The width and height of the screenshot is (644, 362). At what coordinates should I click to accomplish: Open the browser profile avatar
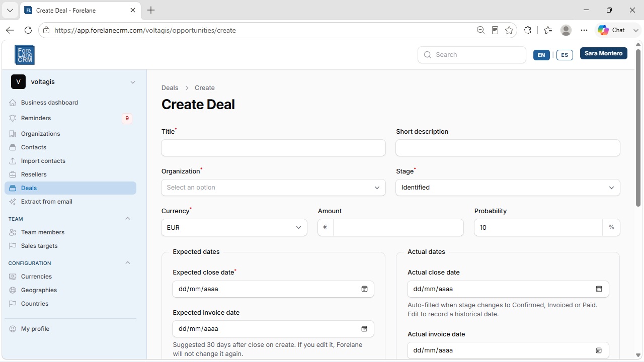(x=566, y=30)
